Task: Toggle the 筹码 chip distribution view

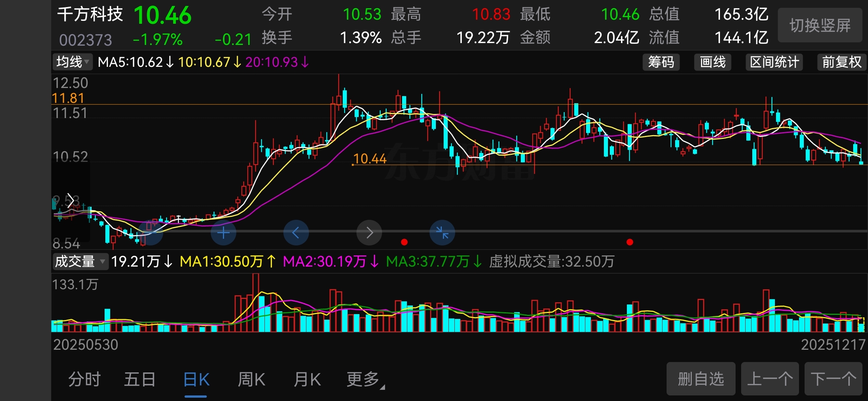Action: 661,62
